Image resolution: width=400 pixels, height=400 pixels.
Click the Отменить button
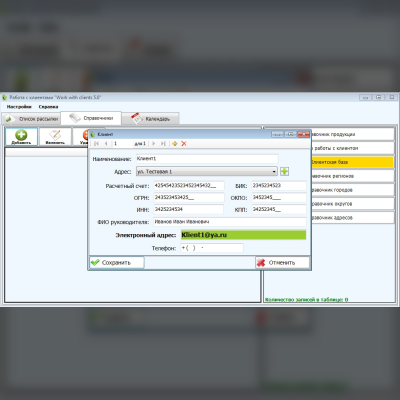[283, 263]
